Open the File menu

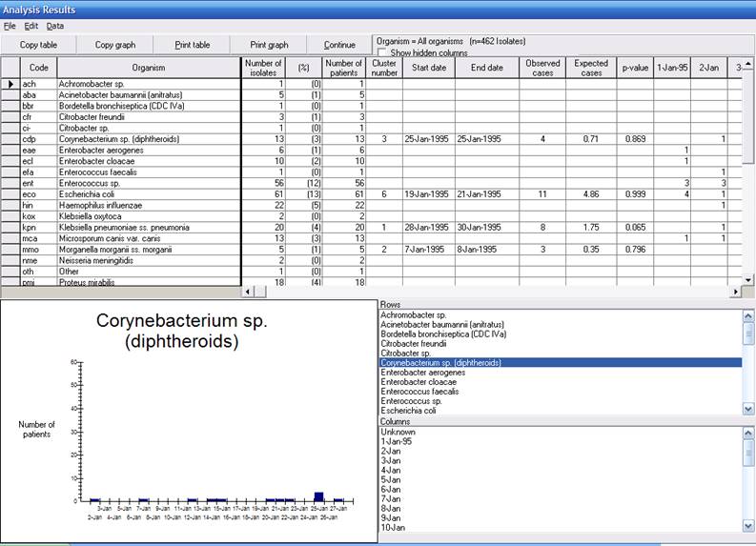pos(10,26)
